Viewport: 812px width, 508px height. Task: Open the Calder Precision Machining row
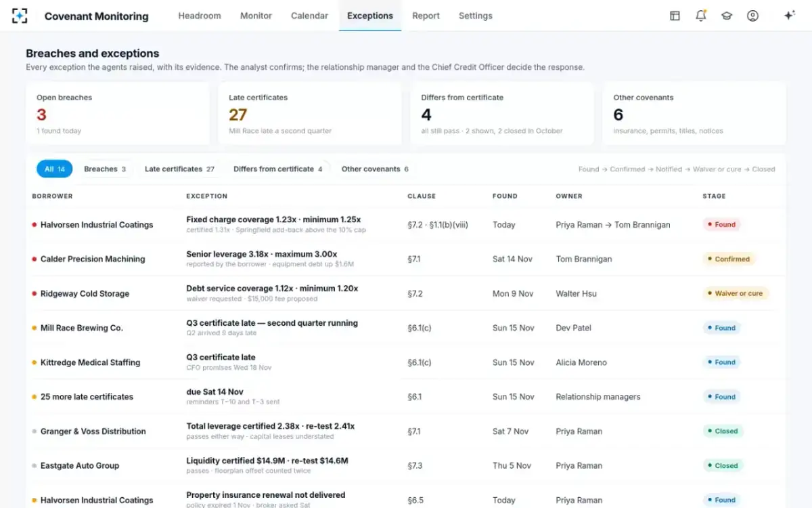(406, 259)
